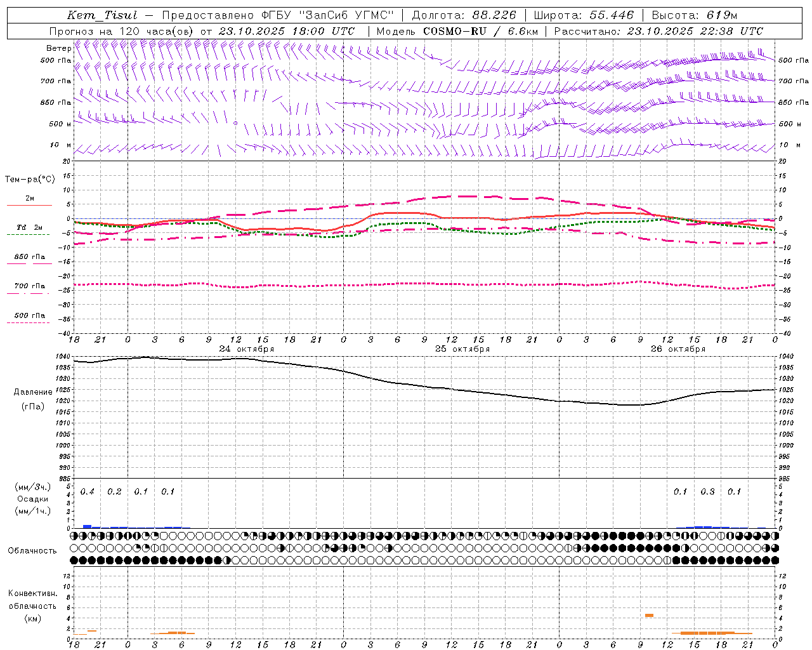Image resolution: width=812 pixels, height=650 pixels.
Task: Click the '(км)' convective cloud unit label
Action: [x=33, y=618]
